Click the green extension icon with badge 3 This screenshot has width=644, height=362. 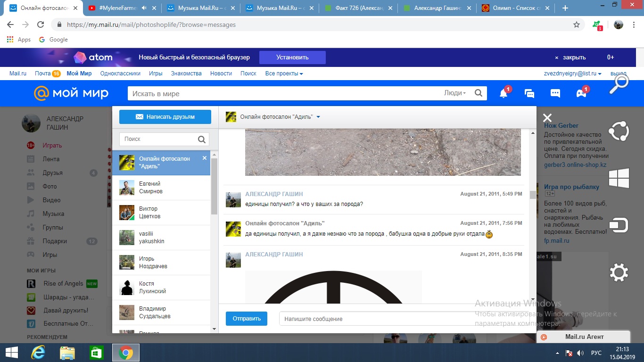[597, 25]
